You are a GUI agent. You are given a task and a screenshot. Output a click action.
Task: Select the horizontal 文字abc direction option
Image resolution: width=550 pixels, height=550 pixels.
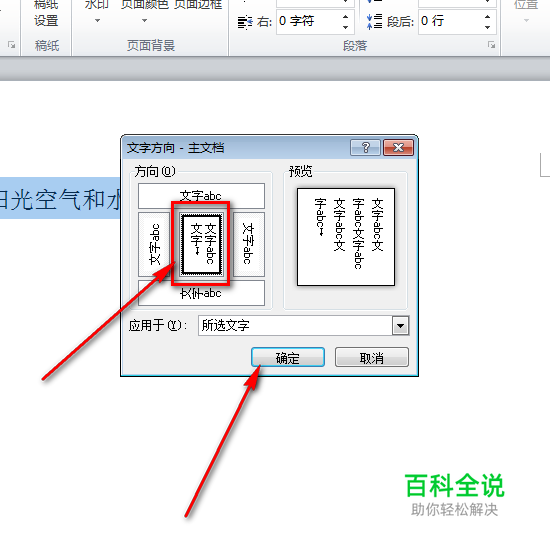201,196
